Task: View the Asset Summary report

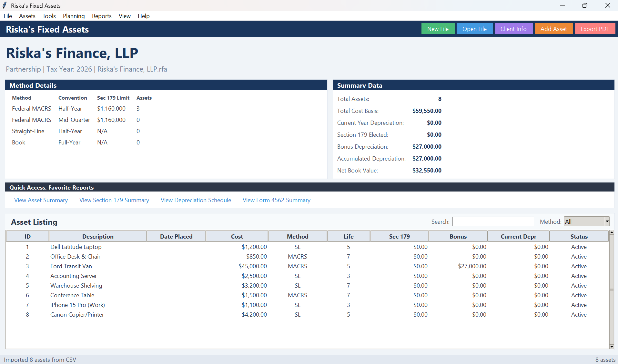Action: pos(41,200)
